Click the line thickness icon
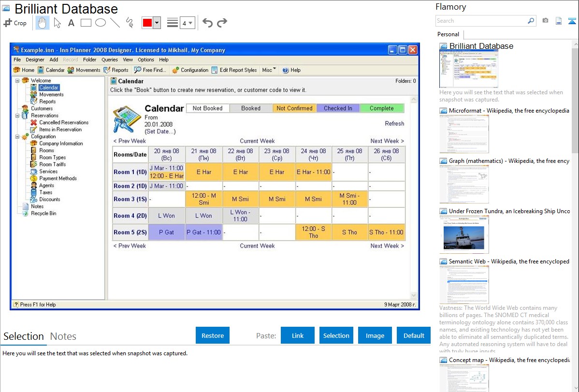The width and height of the screenshot is (579, 392). coord(173,23)
